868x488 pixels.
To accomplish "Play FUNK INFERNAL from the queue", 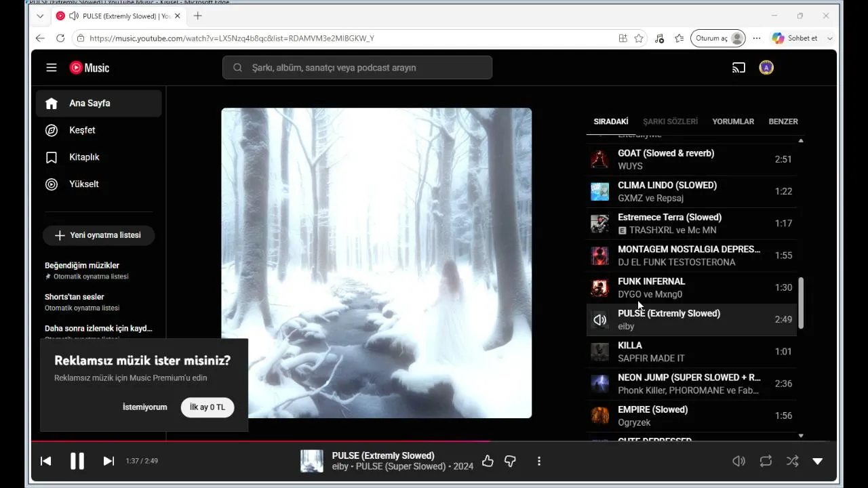I will click(x=692, y=287).
